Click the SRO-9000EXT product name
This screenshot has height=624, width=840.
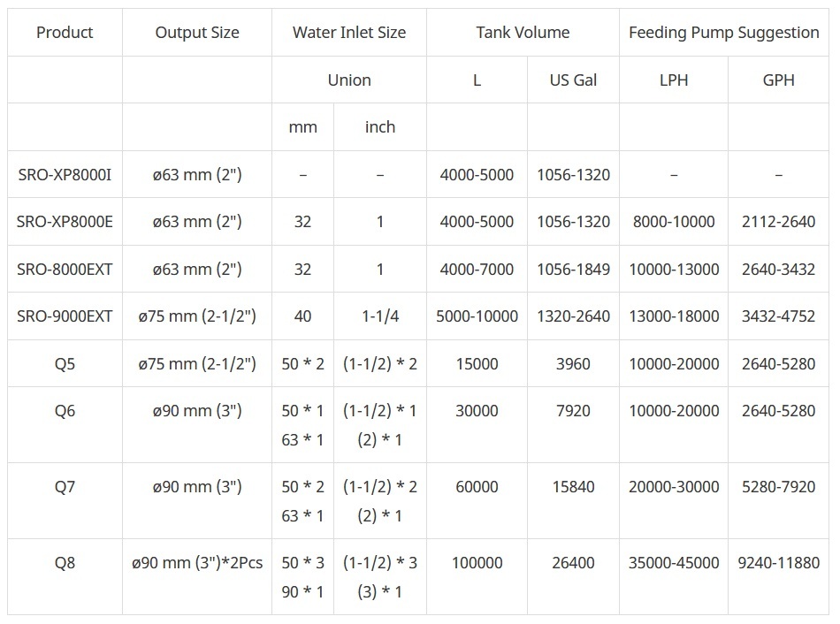pos(65,316)
